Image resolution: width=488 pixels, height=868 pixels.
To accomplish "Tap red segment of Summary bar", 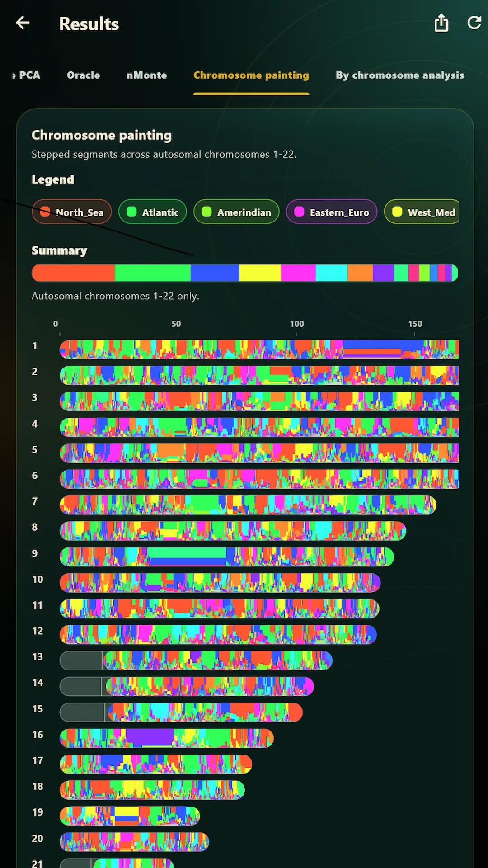I will [x=73, y=273].
